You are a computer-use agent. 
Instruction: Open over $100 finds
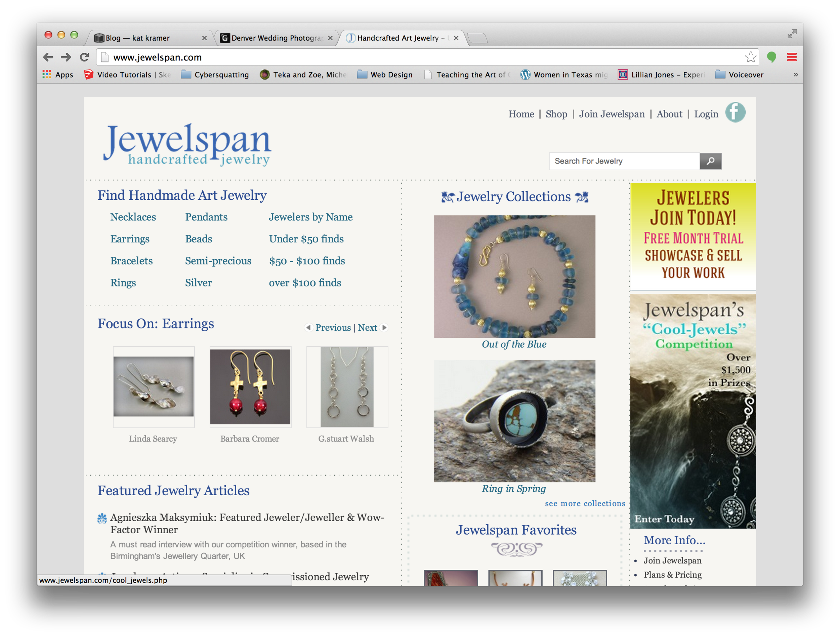305,283
